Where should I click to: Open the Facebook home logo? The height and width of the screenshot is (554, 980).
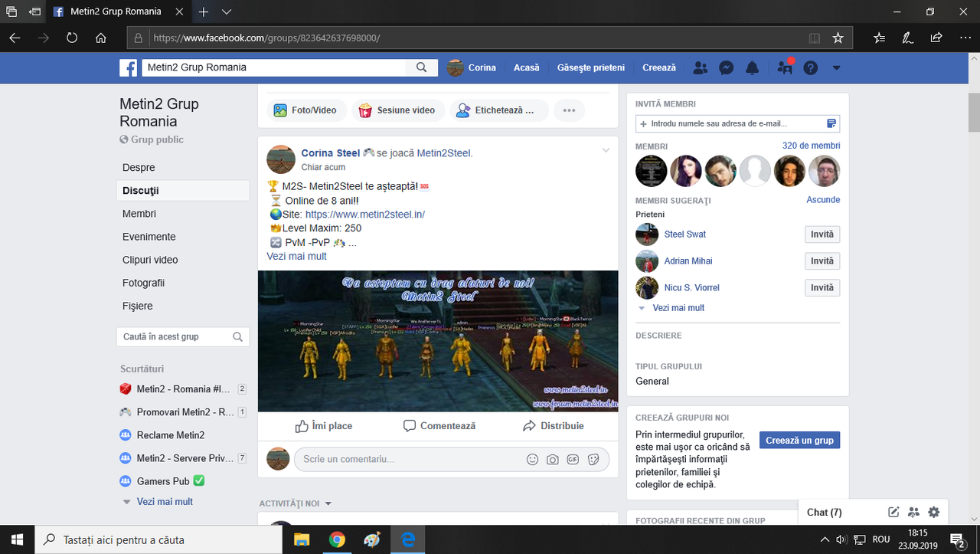click(x=128, y=67)
